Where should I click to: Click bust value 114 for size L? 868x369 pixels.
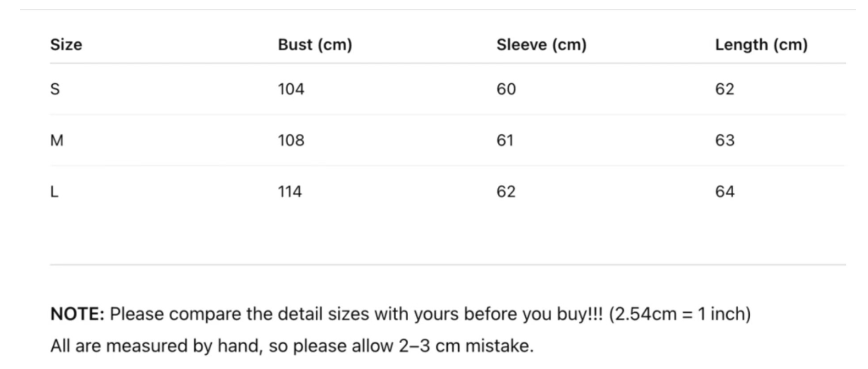point(290,192)
